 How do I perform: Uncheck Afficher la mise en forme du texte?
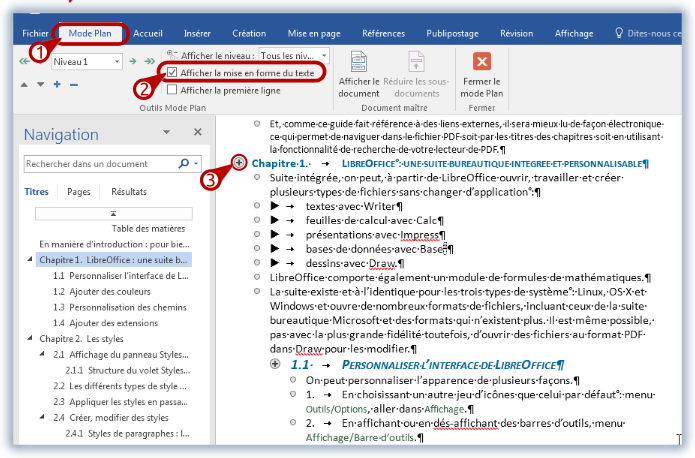tap(173, 73)
